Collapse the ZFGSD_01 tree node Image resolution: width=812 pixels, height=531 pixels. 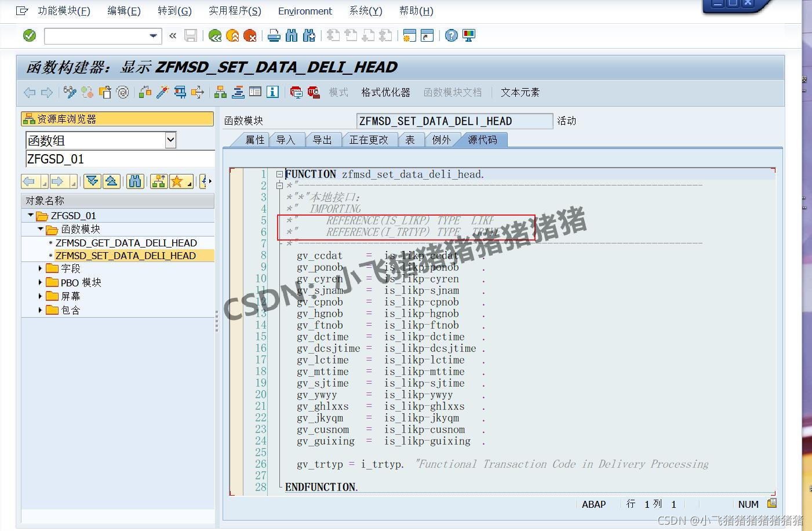click(31, 215)
